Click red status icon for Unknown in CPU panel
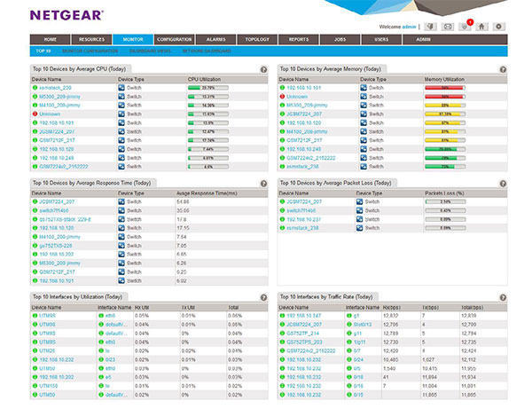The height and width of the screenshot is (409, 532). pos(35,114)
